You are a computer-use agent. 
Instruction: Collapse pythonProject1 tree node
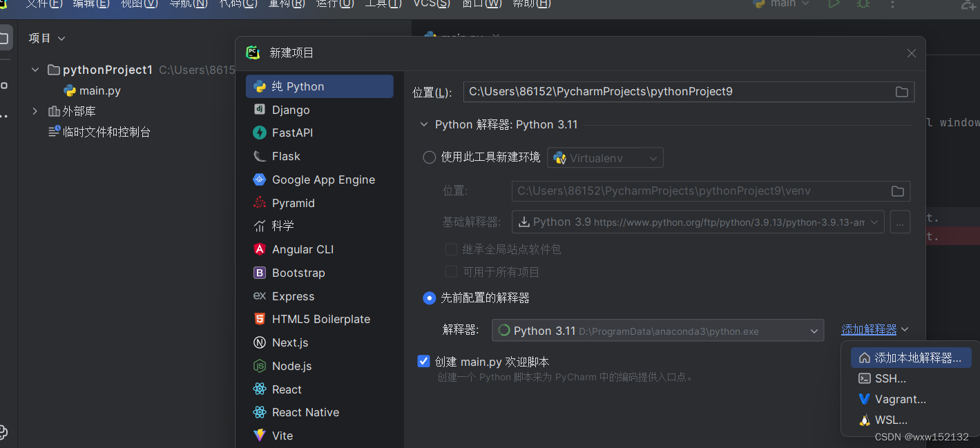[35, 70]
